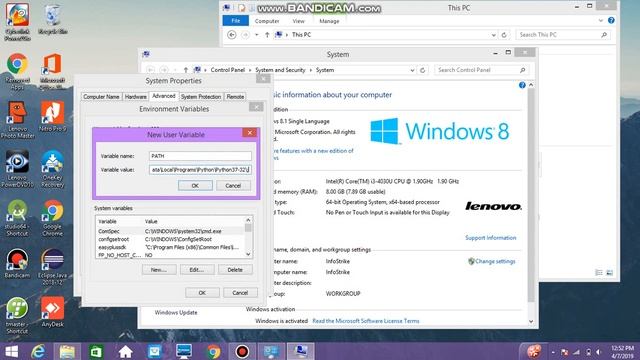The width and height of the screenshot is (640, 360).
Task: Open tmaster Shortcut on desktop
Action: (x=17, y=316)
